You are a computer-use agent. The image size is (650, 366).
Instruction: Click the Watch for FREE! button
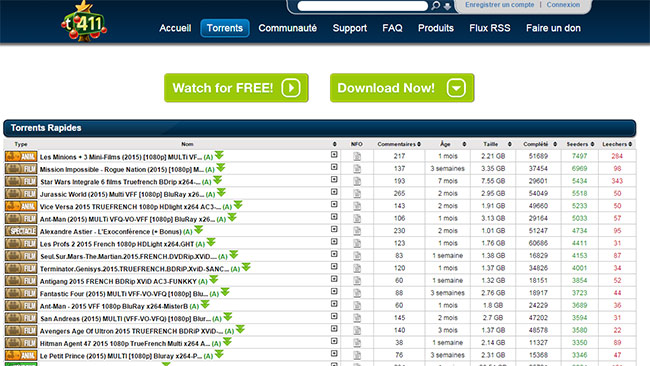[x=236, y=88]
